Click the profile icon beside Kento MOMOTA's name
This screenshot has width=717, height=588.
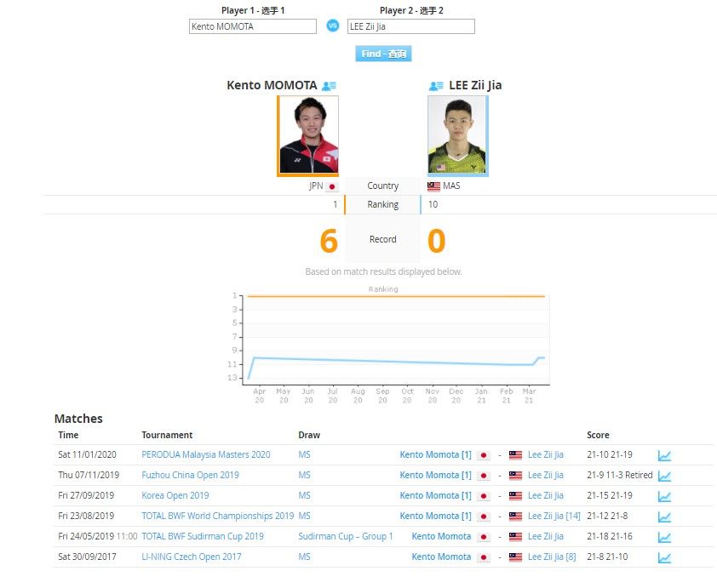(x=330, y=85)
